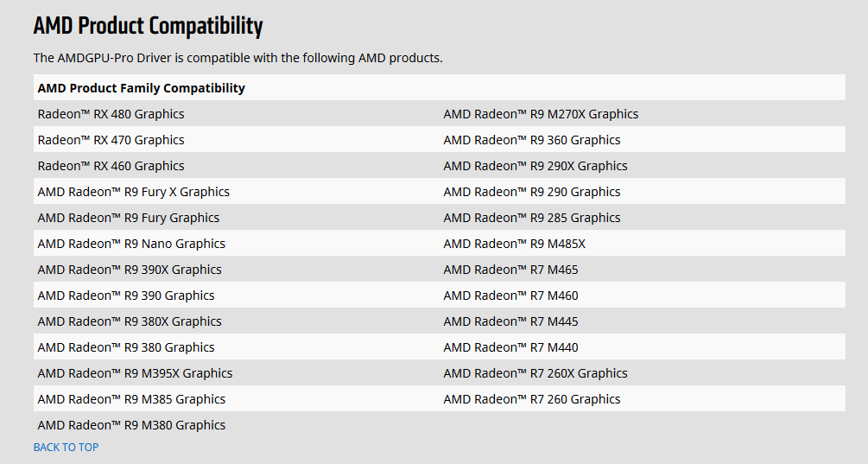Click AMD Radeon R9 Nano Graphics row
868x464 pixels.
pyautogui.click(x=131, y=244)
